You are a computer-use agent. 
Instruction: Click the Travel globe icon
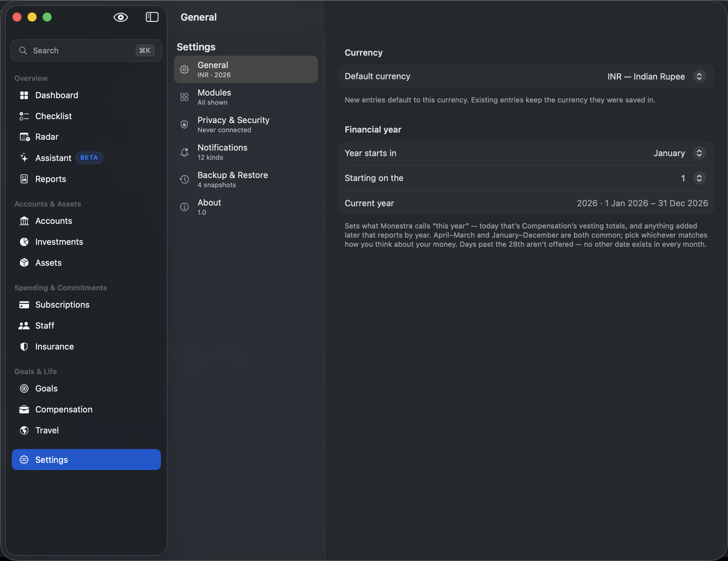tap(24, 431)
